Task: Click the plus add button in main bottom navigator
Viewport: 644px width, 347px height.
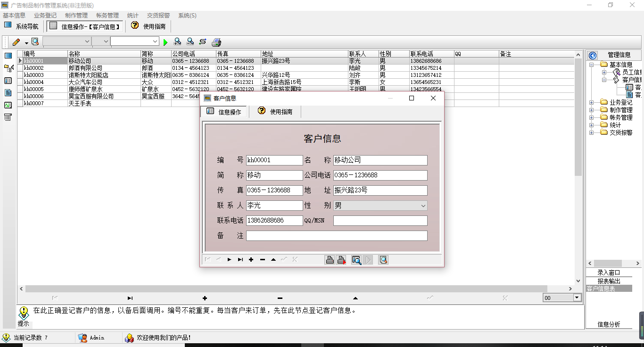Action: pos(205,298)
